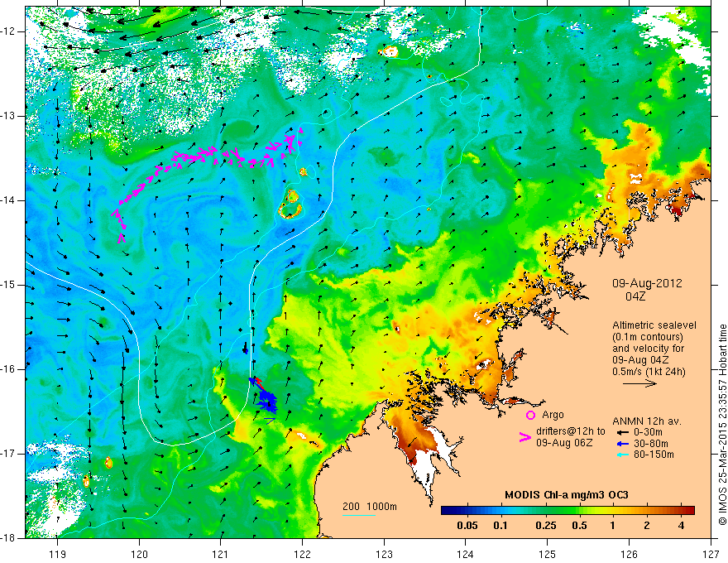Click the dark red end of the colorbar

(x=689, y=511)
